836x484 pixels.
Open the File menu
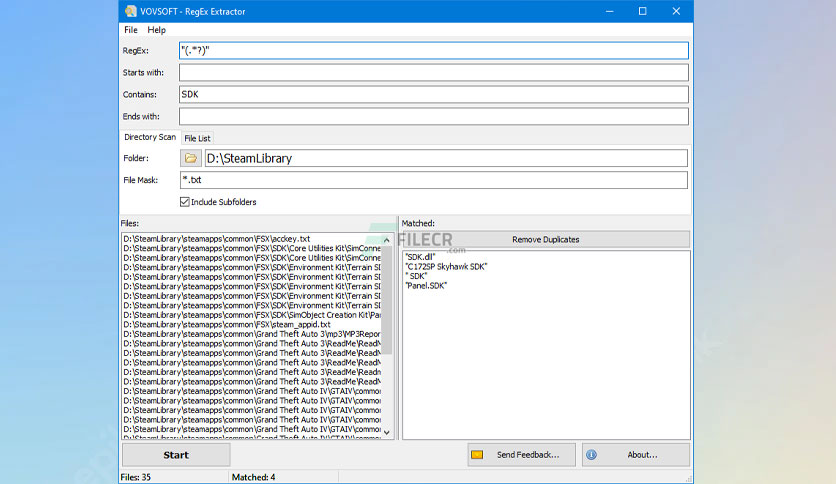pyautogui.click(x=131, y=30)
